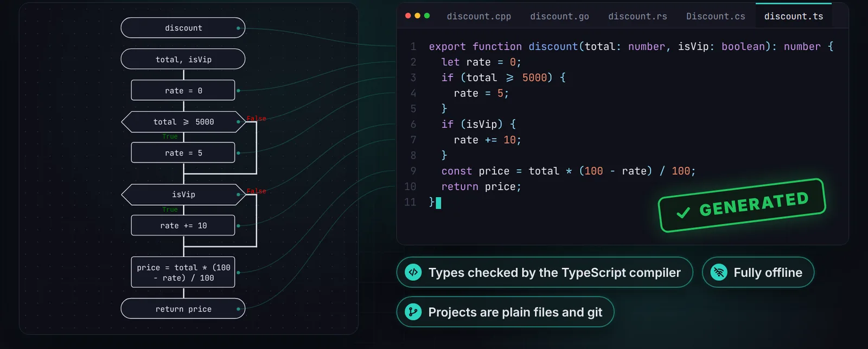Image resolution: width=868 pixels, height=349 pixels.
Task: Click the connector dot on 'rate += 10' block
Action: tap(238, 225)
